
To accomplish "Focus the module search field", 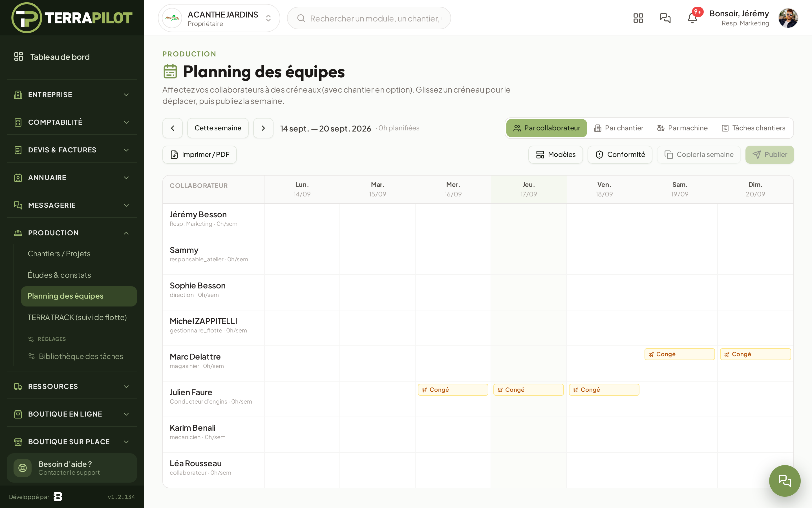I will pyautogui.click(x=369, y=18).
